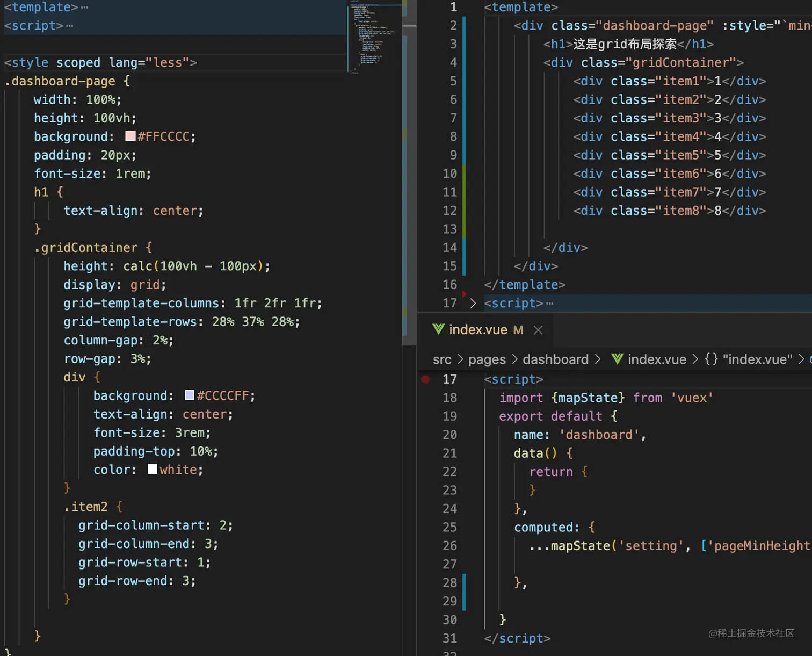812x656 pixels.
Task: Unfold the script block using line 17's chevron
Action: pyautogui.click(x=473, y=303)
